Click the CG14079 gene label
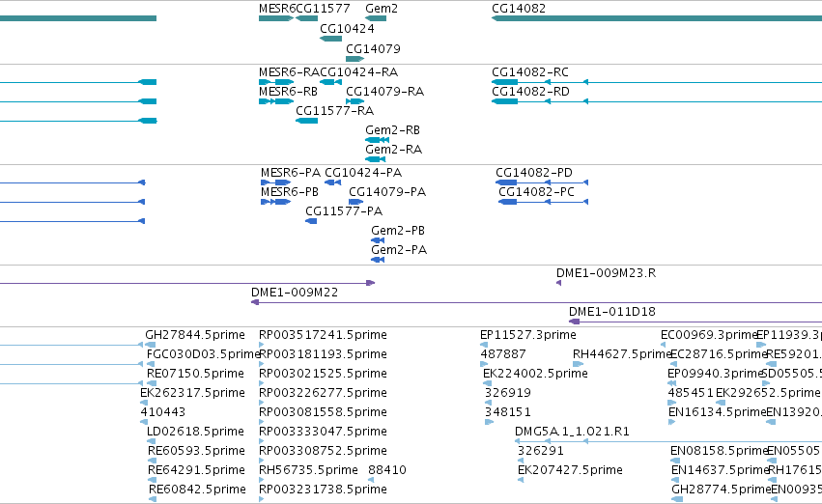 (373, 48)
